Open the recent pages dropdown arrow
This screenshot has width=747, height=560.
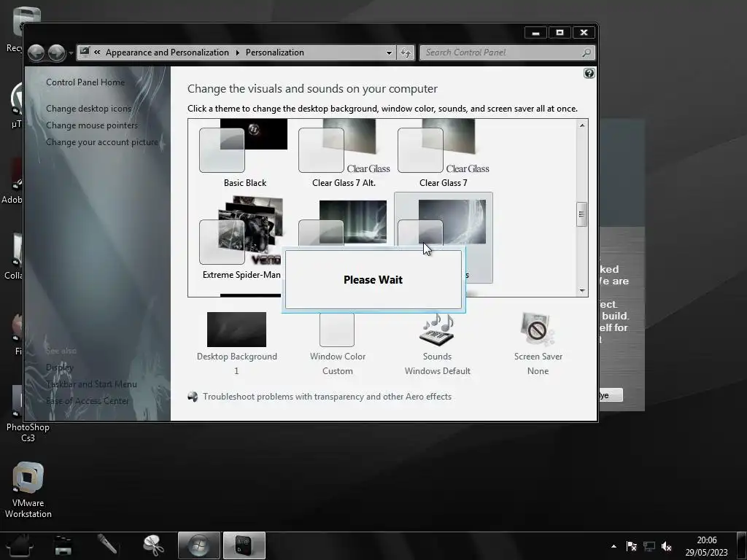point(71,52)
